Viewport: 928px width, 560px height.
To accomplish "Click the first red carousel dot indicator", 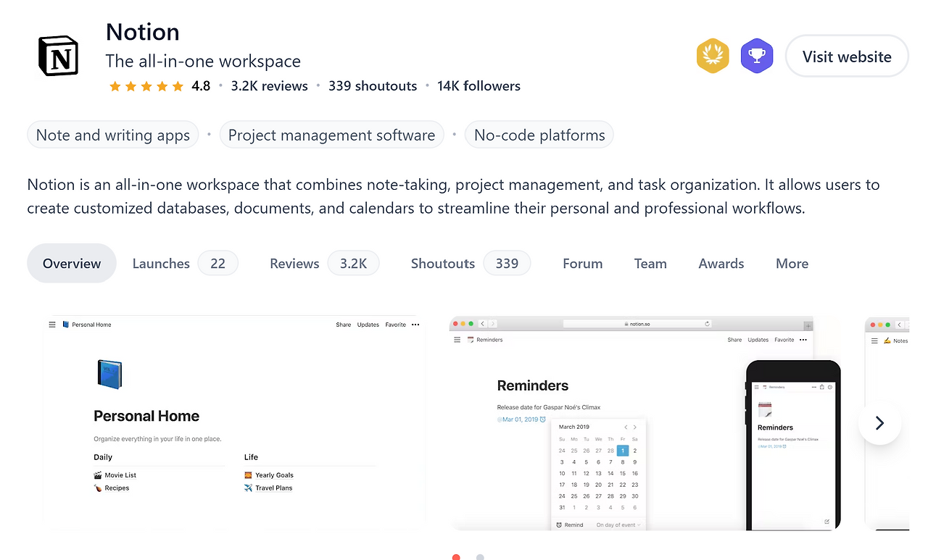I will (456, 557).
